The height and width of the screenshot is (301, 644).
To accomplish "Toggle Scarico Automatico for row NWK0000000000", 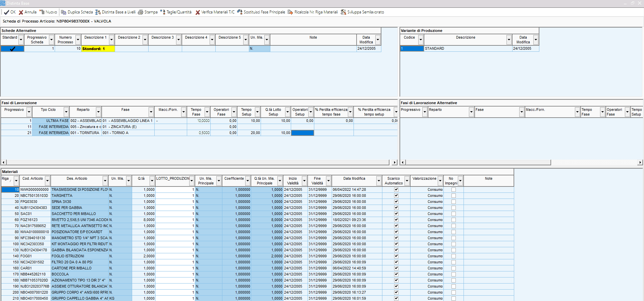I will [x=396, y=189].
